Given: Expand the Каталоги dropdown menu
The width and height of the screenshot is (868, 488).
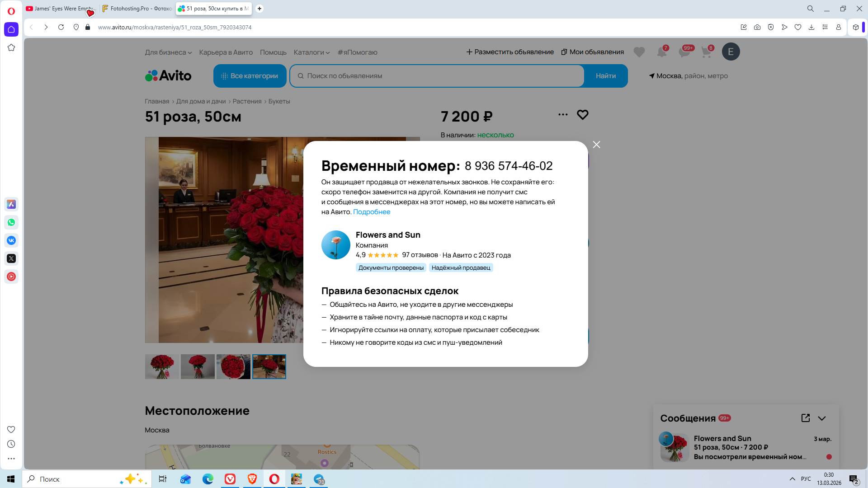Looking at the screenshot, I should [x=311, y=52].
